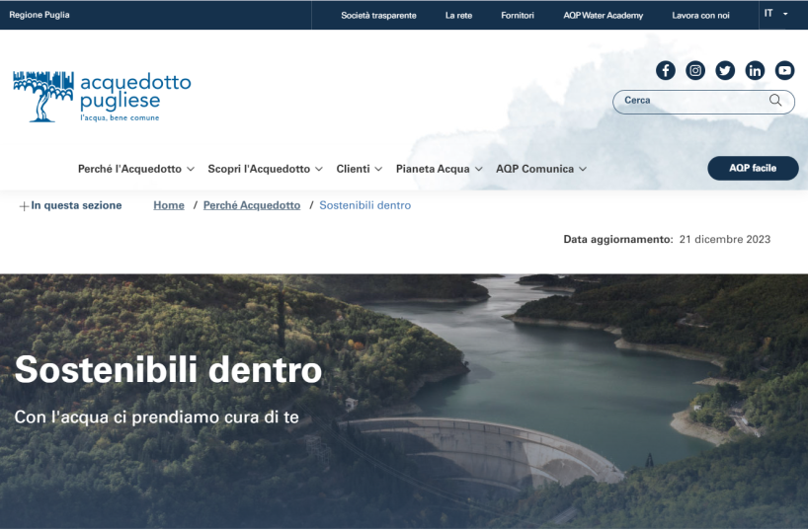Click the Acquedotto Pugliese logo
Viewport: 808px width, 532px height.
click(102, 97)
